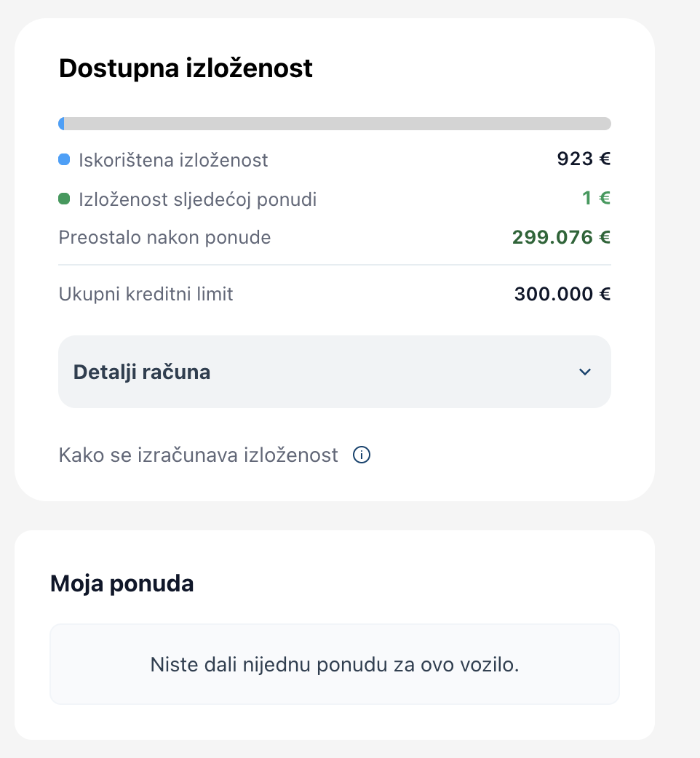Image resolution: width=700 pixels, height=758 pixels.
Task: Click the Moja ponuda heading
Action: 122,583
